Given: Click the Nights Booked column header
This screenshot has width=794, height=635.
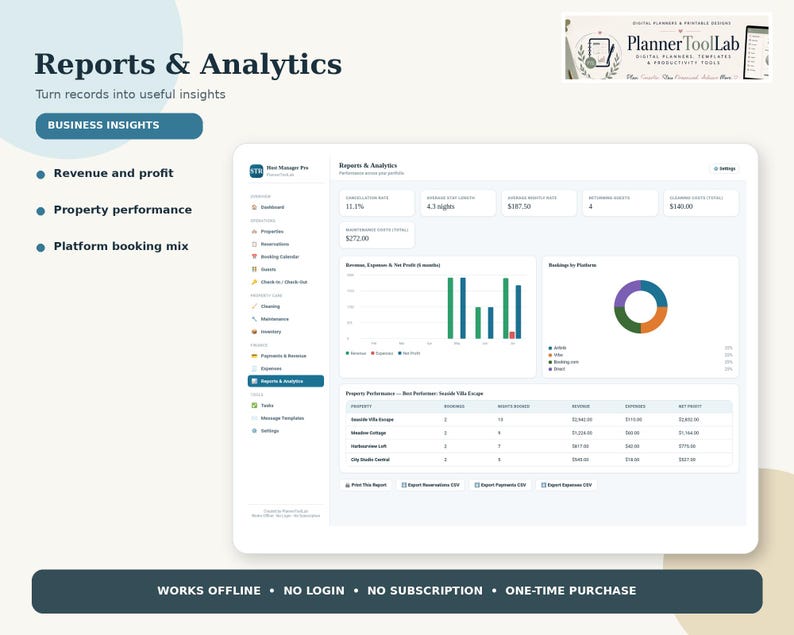Looking at the screenshot, I should pyautogui.click(x=513, y=407).
